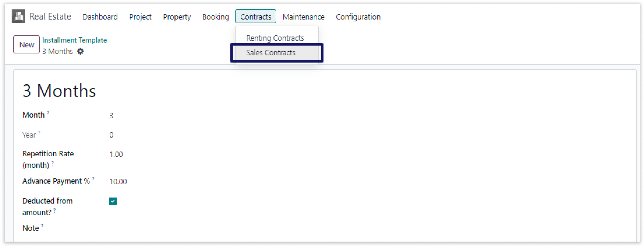Image resolution: width=644 pixels, height=247 pixels.
Task: Click the Advance Payment % label
Action: tap(56, 181)
